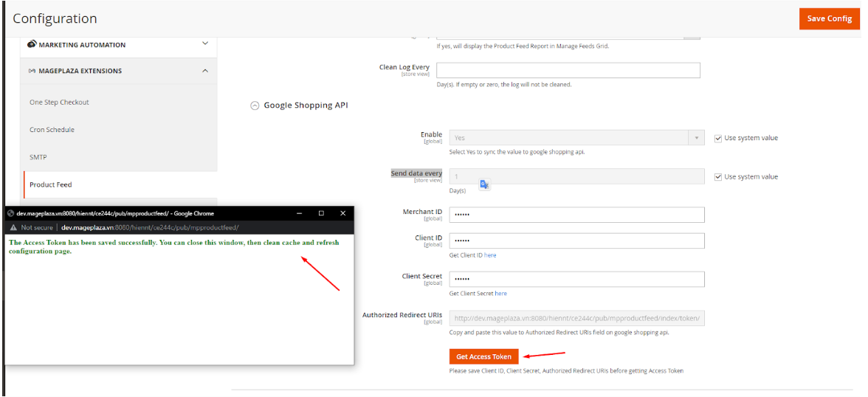This screenshot has width=868, height=397.
Task: Click the Clean Log Every field
Action: tap(568, 70)
